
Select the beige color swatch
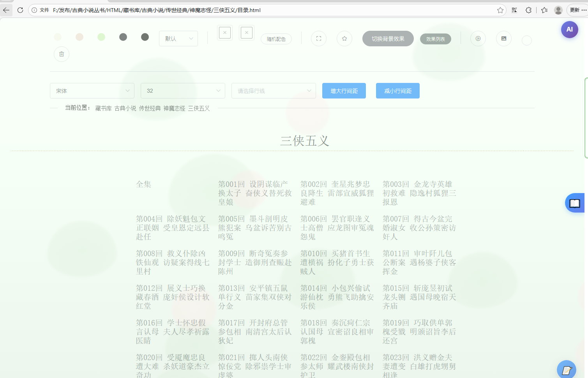click(79, 37)
